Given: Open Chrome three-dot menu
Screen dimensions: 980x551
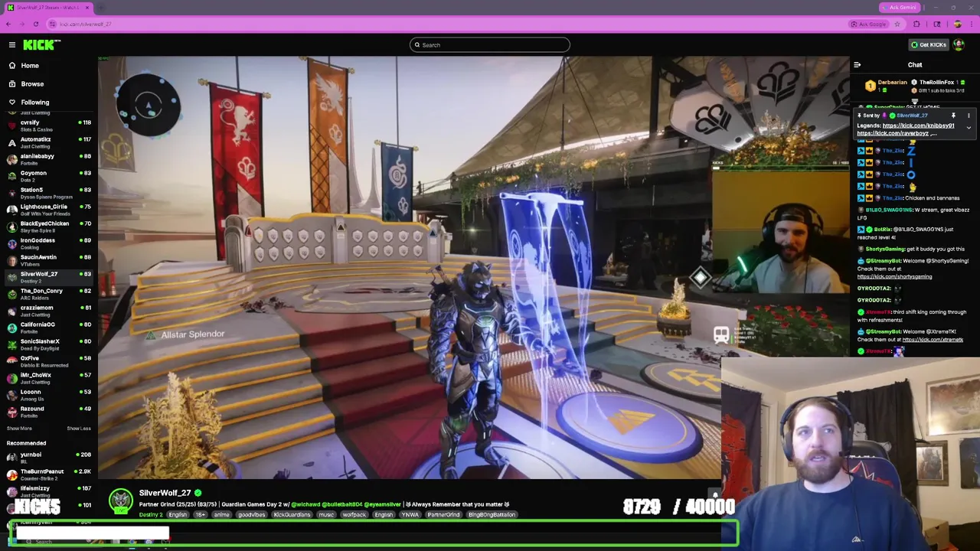Looking at the screenshot, I should (971, 24).
